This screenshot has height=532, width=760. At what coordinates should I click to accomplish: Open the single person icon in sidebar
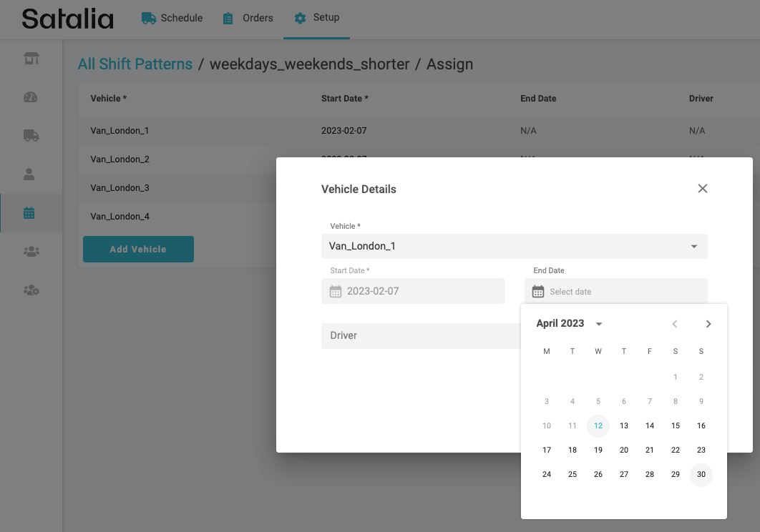(29, 174)
